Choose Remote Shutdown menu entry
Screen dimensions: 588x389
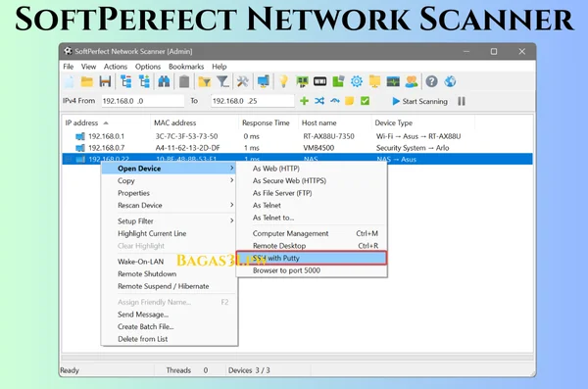pos(169,273)
